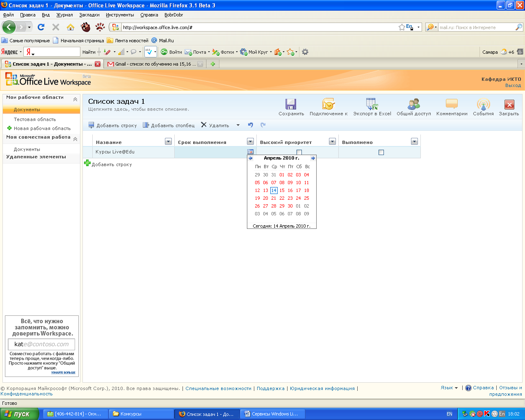525x420 pixels.
Task: Click mail.ru search field
Action: [x=477, y=27]
